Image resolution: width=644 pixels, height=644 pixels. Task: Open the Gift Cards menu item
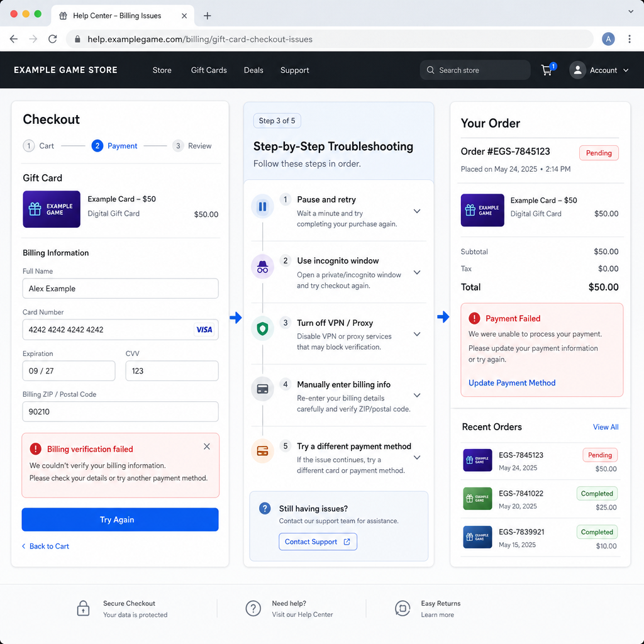209,70
